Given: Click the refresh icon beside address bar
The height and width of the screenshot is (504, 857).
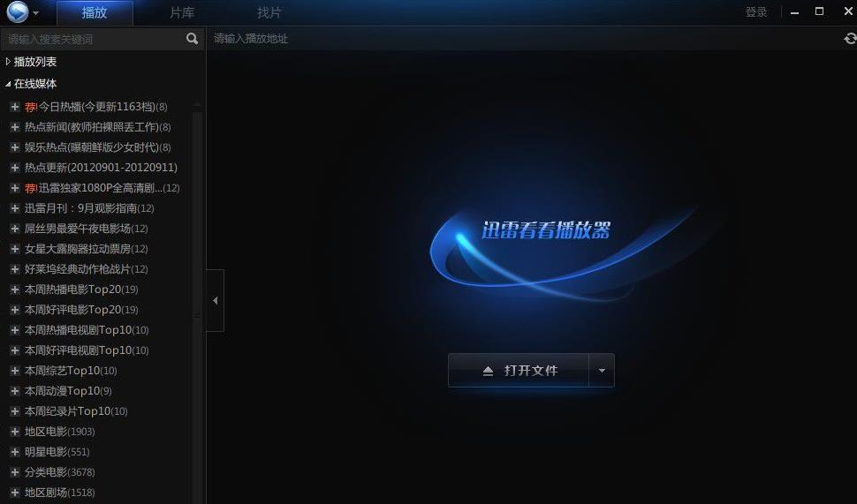Looking at the screenshot, I should tap(850, 39).
